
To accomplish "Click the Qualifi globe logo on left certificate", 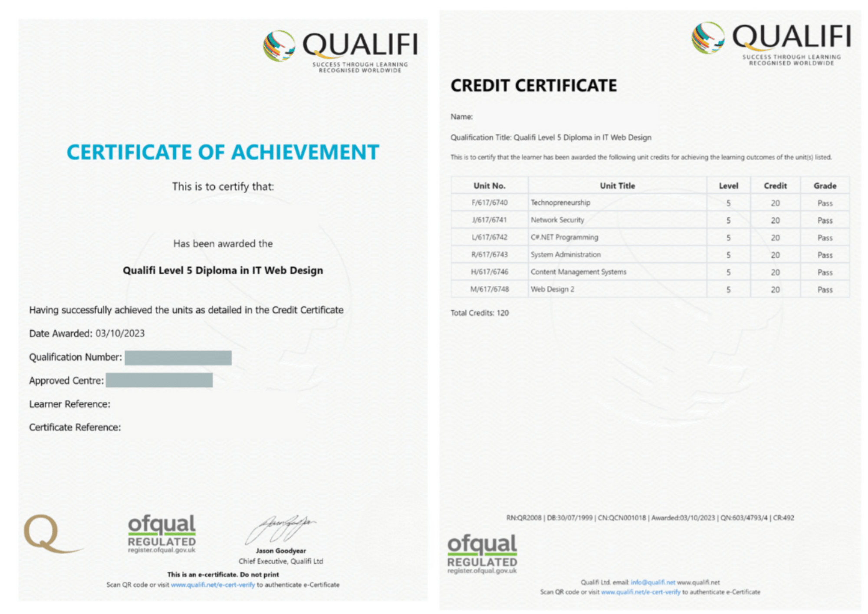I will (279, 46).
